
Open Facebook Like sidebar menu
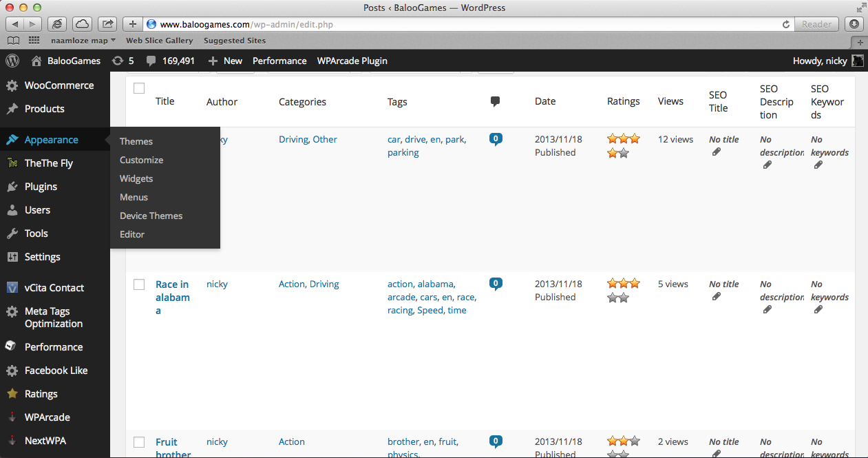(x=55, y=371)
